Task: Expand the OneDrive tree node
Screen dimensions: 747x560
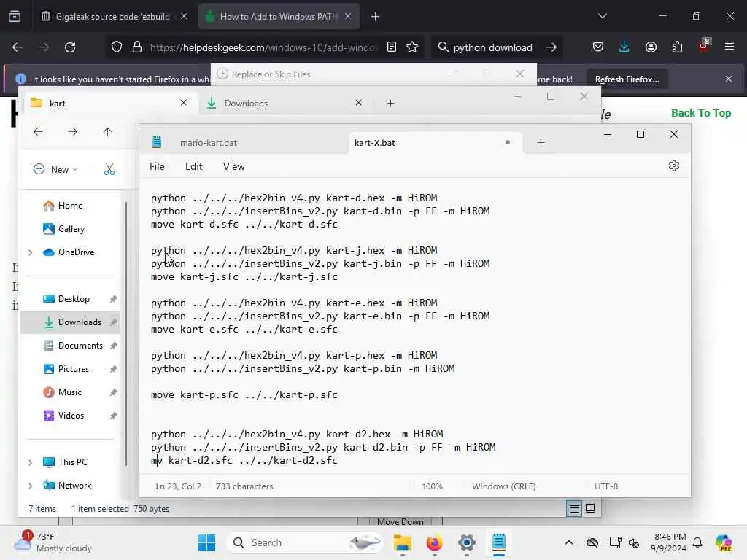Action: [x=31, y=252]
